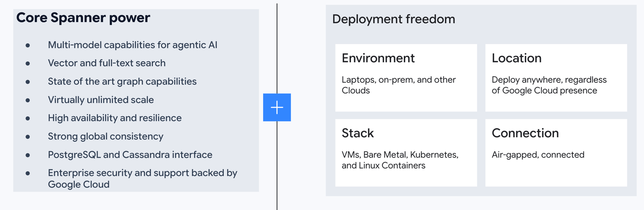Click the 'Connection' card heading
This screenshot has width=644, height=210.
coord(525,133)
